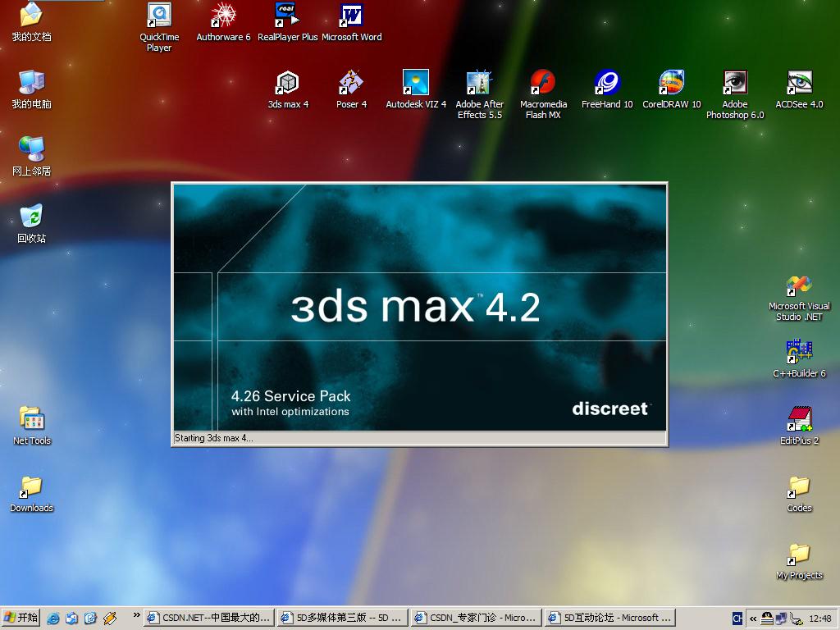Open the My Projects folder shortcut
The image size is (840, 630).
coord(799,554)
